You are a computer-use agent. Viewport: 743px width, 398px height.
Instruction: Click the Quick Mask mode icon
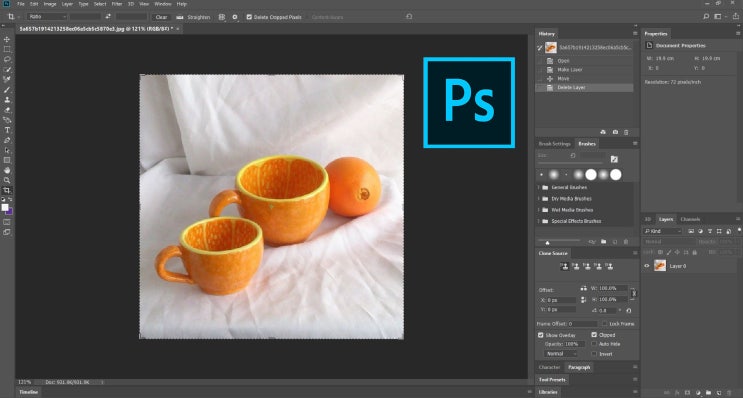tap(7, 222)
